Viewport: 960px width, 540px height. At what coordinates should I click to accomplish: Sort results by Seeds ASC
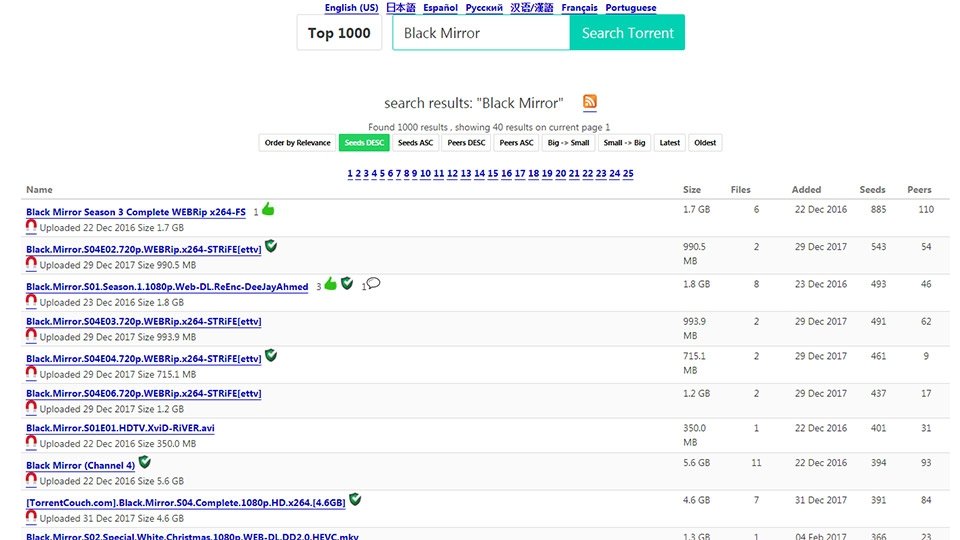click(x=415, y=143)
